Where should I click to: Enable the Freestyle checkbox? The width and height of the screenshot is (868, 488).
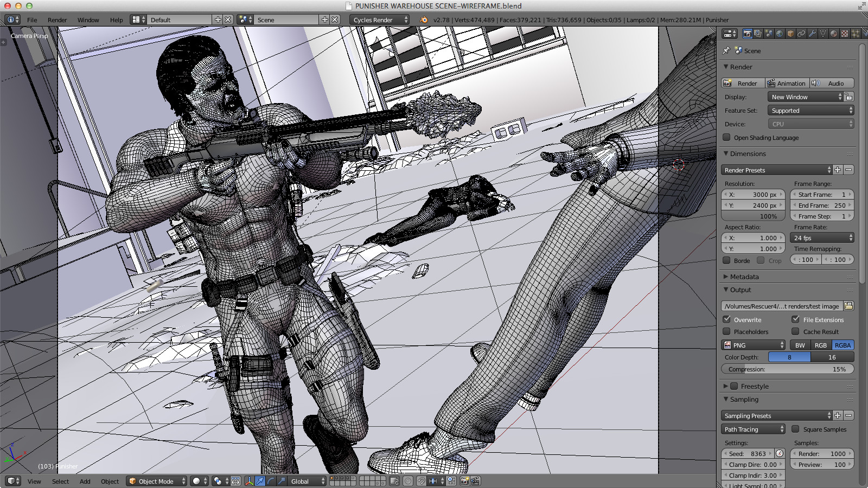point(734,386)
